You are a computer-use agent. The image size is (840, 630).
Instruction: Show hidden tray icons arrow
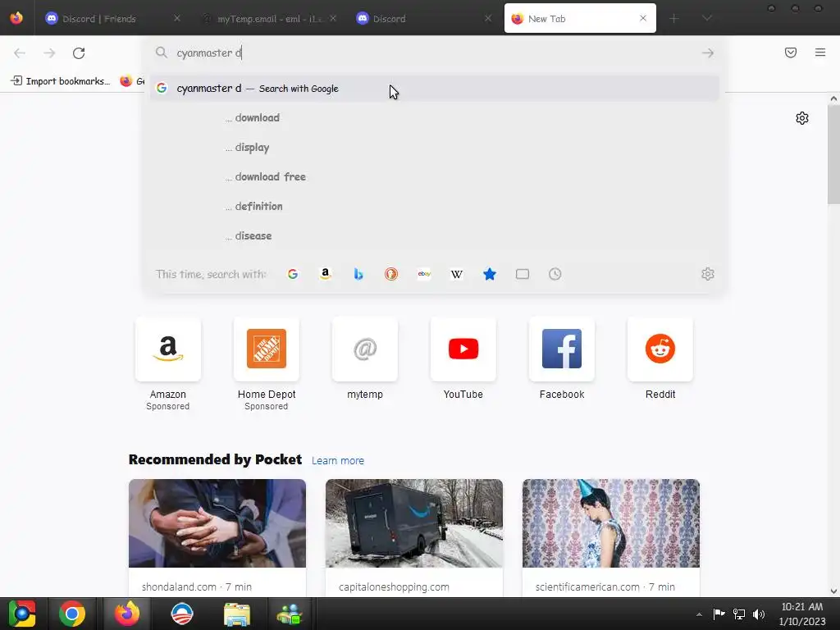pyautogui.click(x=699, y=614)
